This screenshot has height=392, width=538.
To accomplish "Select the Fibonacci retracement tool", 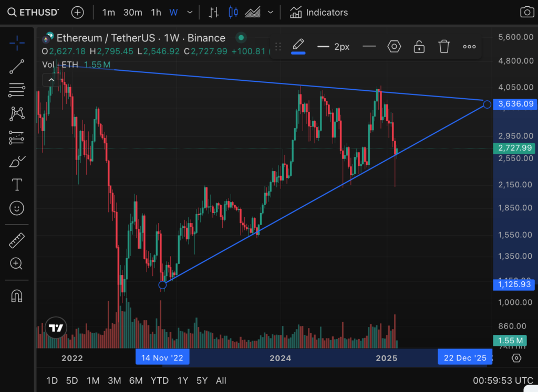I will 17,90.
